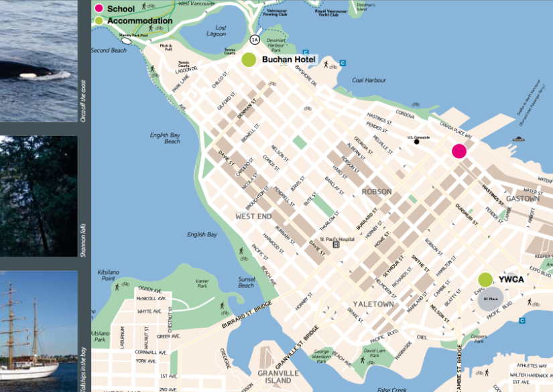This screenshot has width=553, height=392.
Task: Select the green Buchan Hotel accommodation marker
Action: (x=249, y=60)
